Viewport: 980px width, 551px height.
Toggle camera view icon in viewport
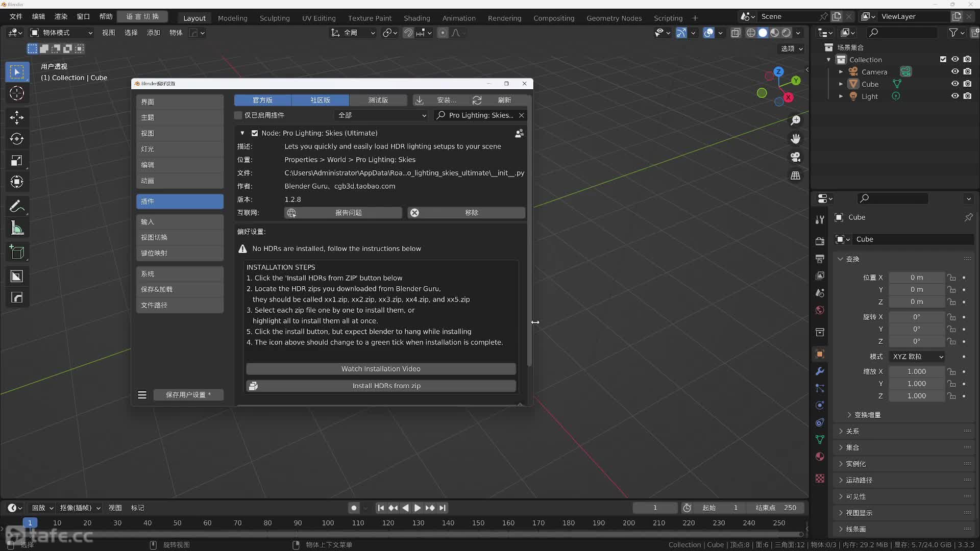[x=795, y=157]
